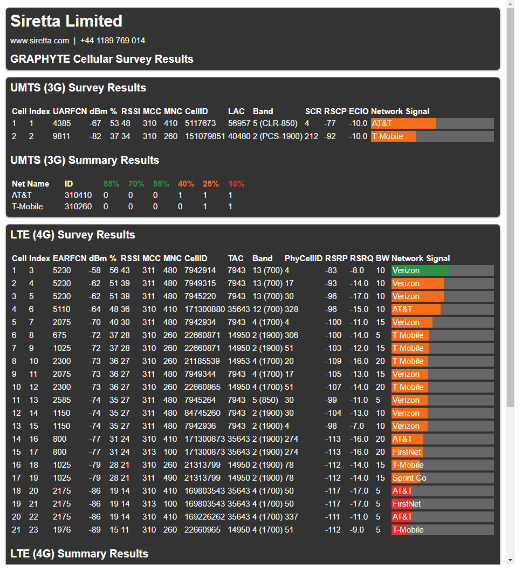Viewport: 521px width, 576px height.
Task: Click the www.siretta.com website text
Action: 40,40
